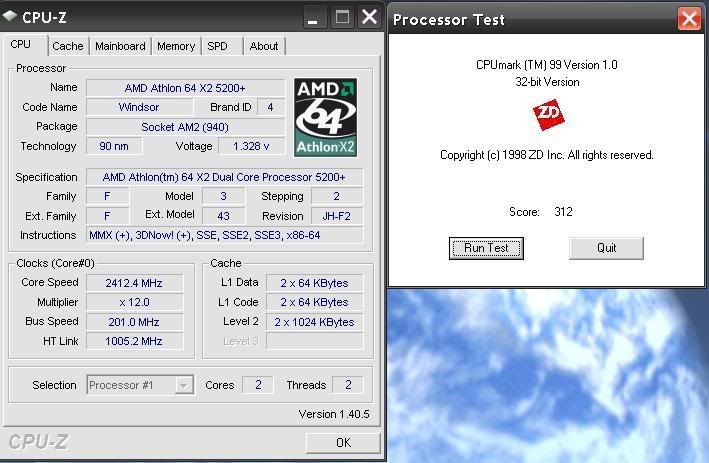Click the Windsor code name value
This screenshot has width=709, height=463.
(x=139, y=107)
